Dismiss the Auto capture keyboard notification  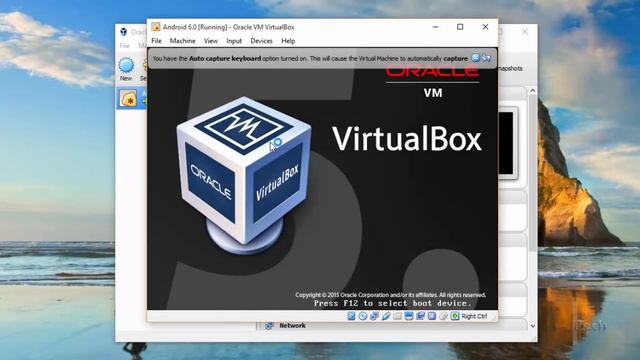point(476,58)
